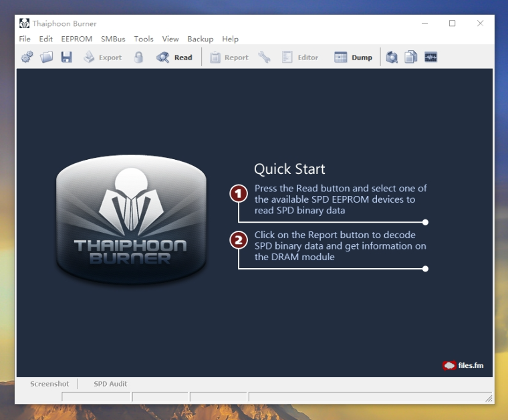Open a file using the folder icon
508x420 pixels.
point(46,58)
